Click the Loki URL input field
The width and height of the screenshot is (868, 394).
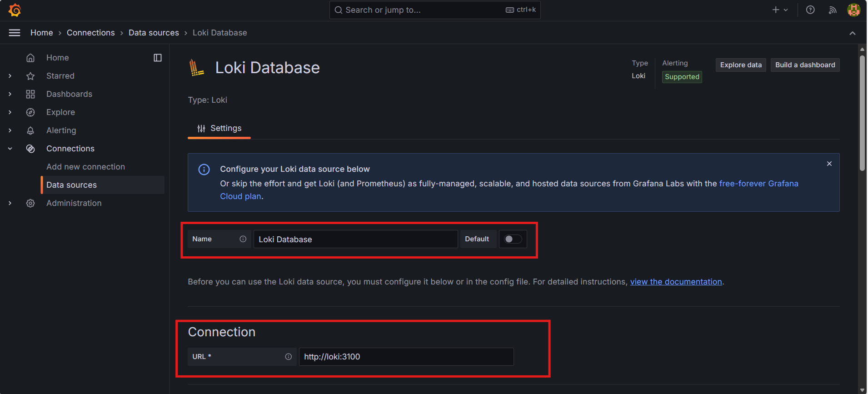click(406, 357)
